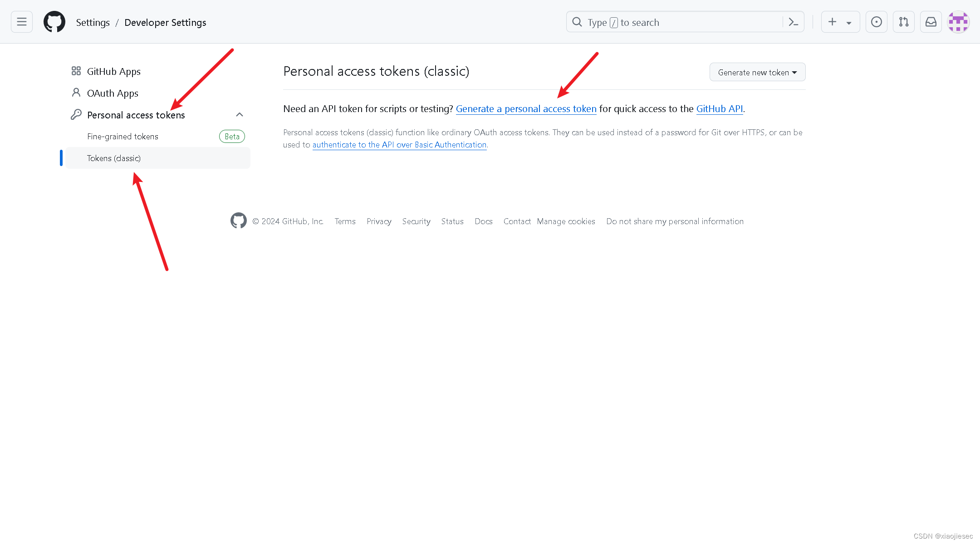Open the command palette icon
The width and height of the screenshot is (980, 544).
pyautogui.click(x=793, y=22)
